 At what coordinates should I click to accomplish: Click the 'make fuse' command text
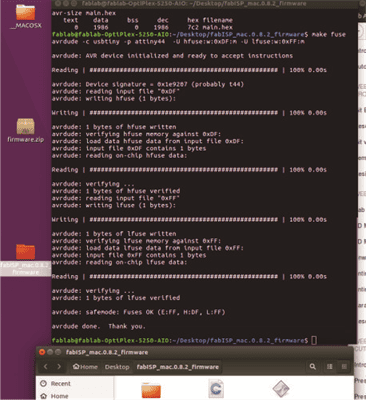point(329,34)
